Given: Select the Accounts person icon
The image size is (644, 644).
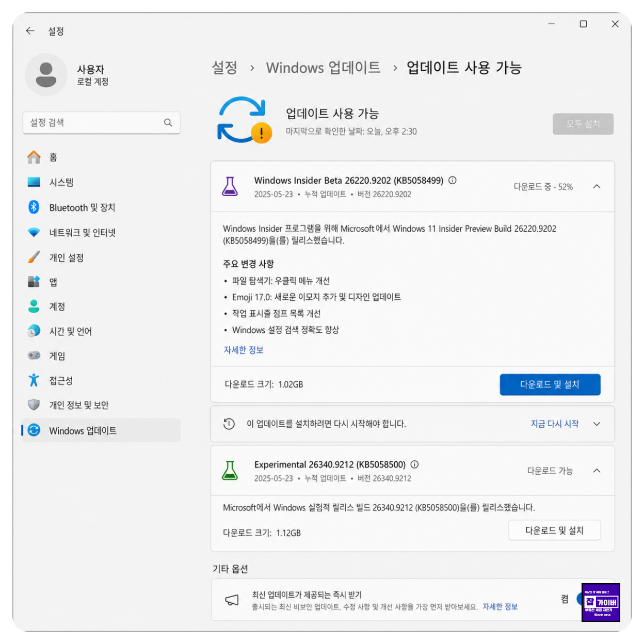Looking at the screenshot, I should tap(34, 307).
